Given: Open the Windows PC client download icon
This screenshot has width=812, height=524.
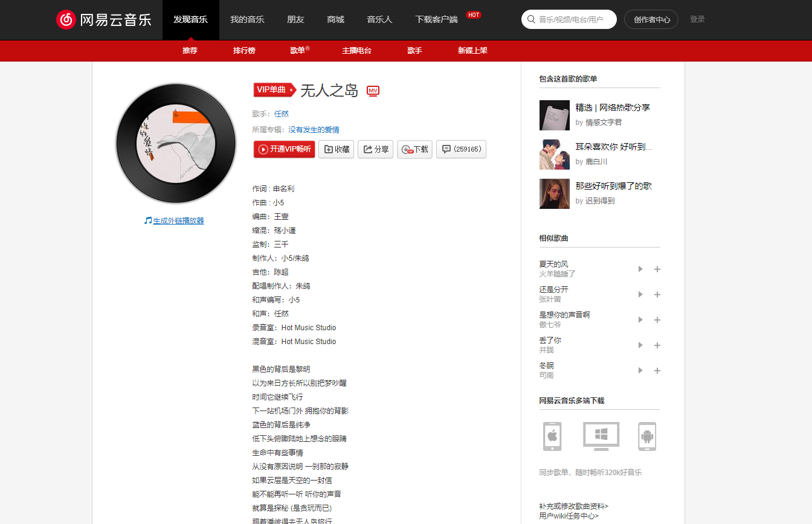Looking at the screenshot, I should (601, 436).
